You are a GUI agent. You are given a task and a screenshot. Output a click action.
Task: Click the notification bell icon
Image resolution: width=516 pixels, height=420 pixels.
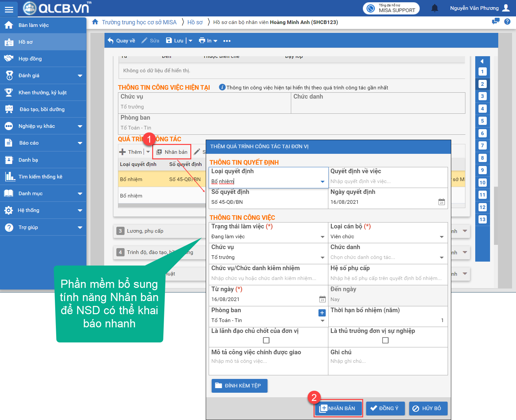pos(434,8)
